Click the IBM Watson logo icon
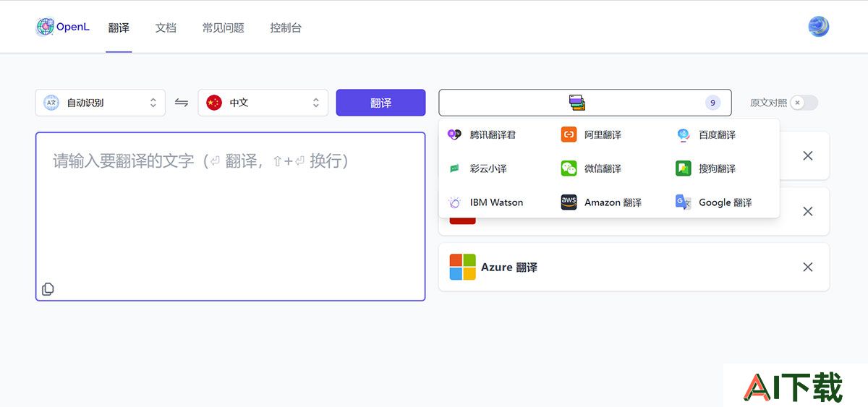Viewport: 868px width, 407px height. click(x=454, y=202)
